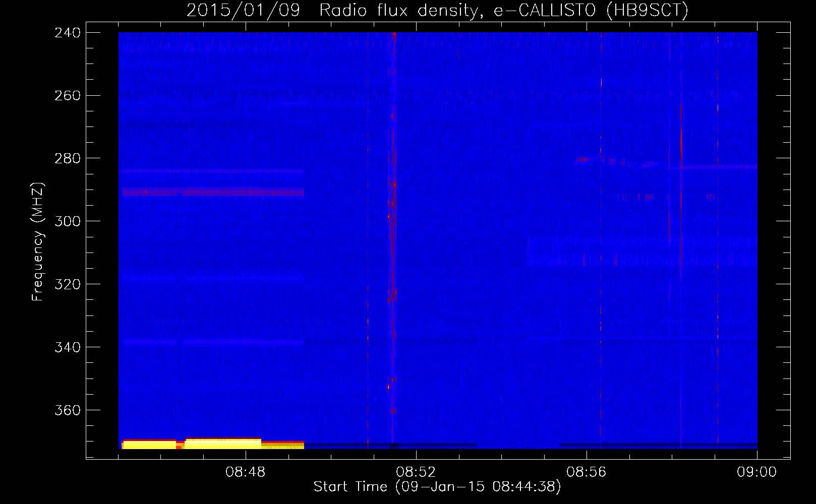
Task: Click the 08:48 time tick label
Action: pyautogui.click(x=246, y=472)
